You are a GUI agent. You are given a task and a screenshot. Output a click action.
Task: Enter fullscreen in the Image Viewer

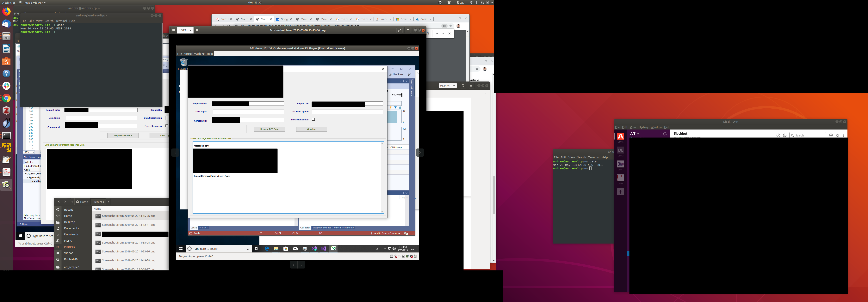coord(399,30)
